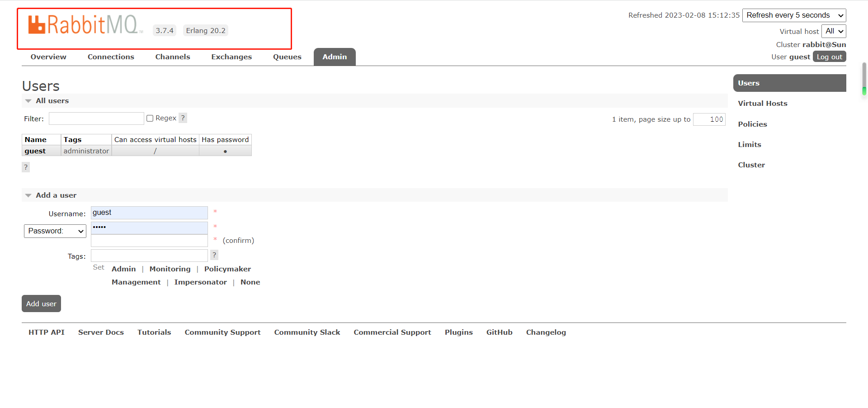
Task: Click the page vertical scrollbar
Action: pos(864,79)
